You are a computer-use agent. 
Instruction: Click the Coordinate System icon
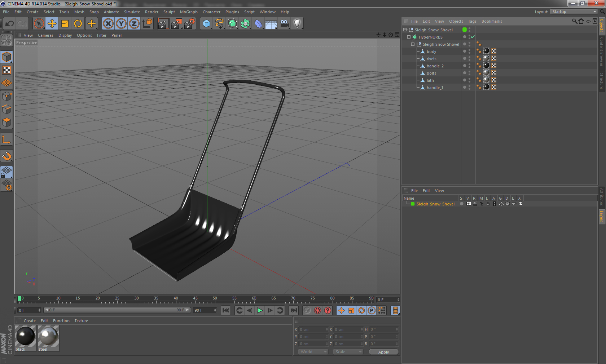click(147, 24)
